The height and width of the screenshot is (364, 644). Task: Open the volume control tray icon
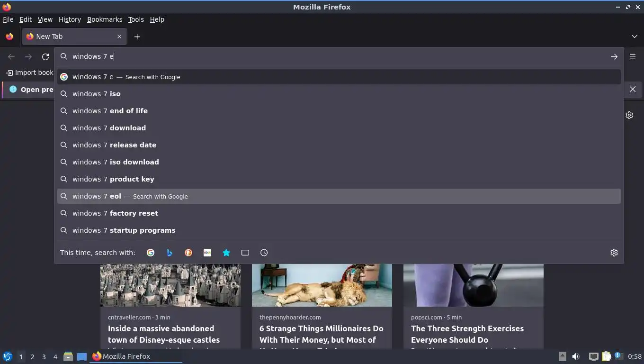tap(576, 356)
